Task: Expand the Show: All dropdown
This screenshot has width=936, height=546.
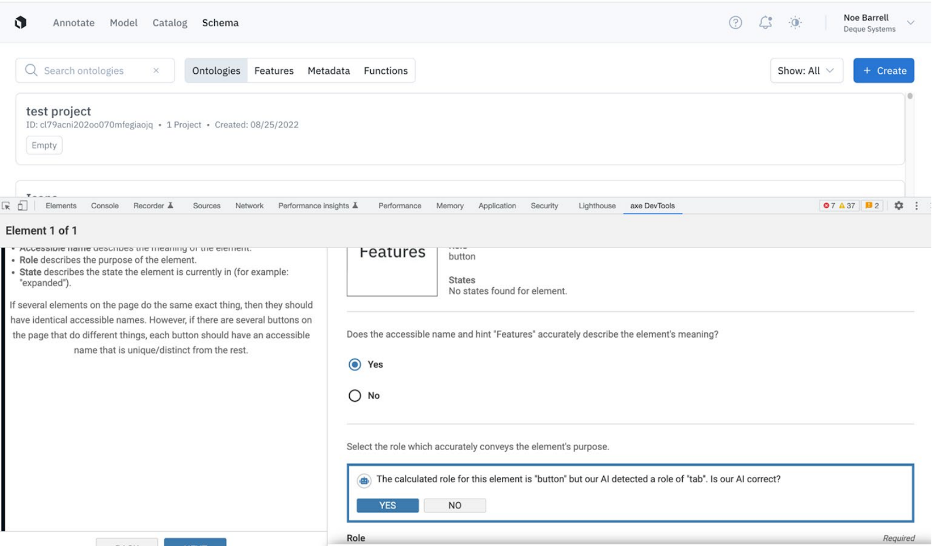Action: tap(806, 71)
